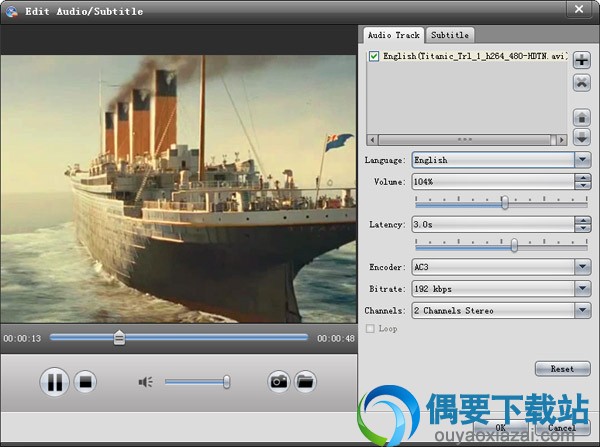Select the English Titanic audio track entry

(467, 56)
